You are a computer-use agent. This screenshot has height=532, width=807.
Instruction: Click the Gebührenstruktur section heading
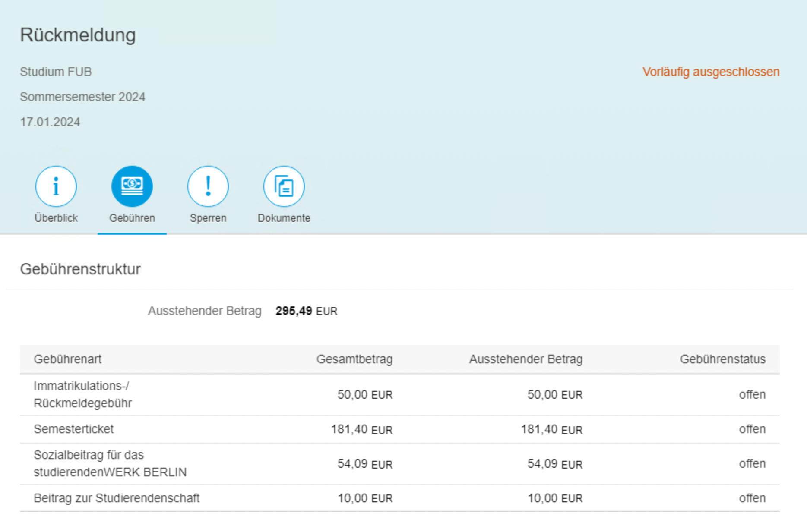pyautogui.click(x=80, y=269)
